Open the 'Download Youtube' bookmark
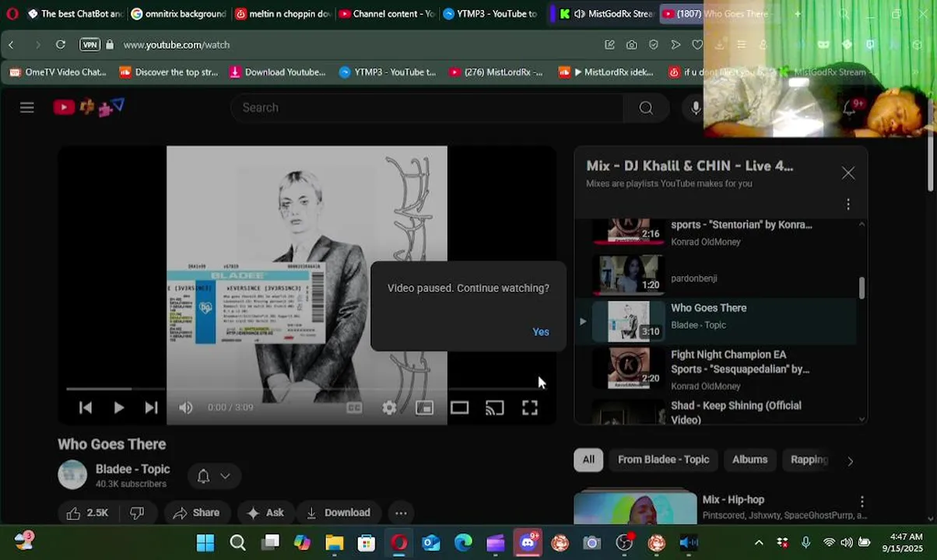 point(278,72)
